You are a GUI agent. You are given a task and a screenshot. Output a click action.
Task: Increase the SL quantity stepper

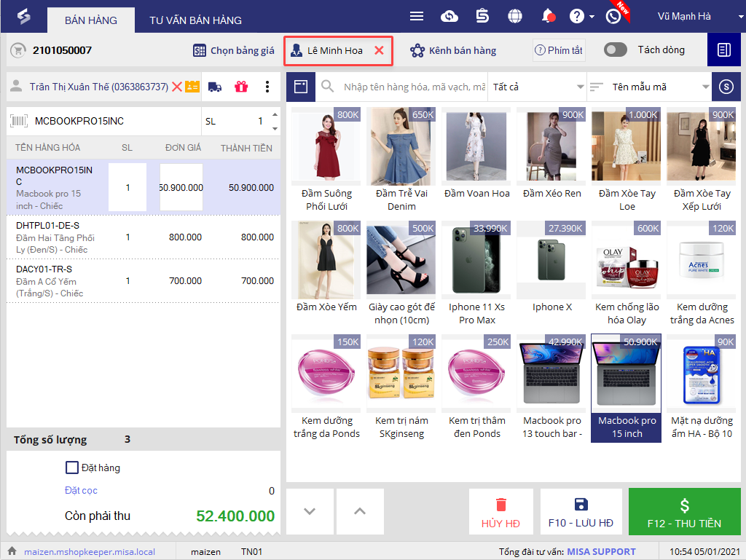275,114
